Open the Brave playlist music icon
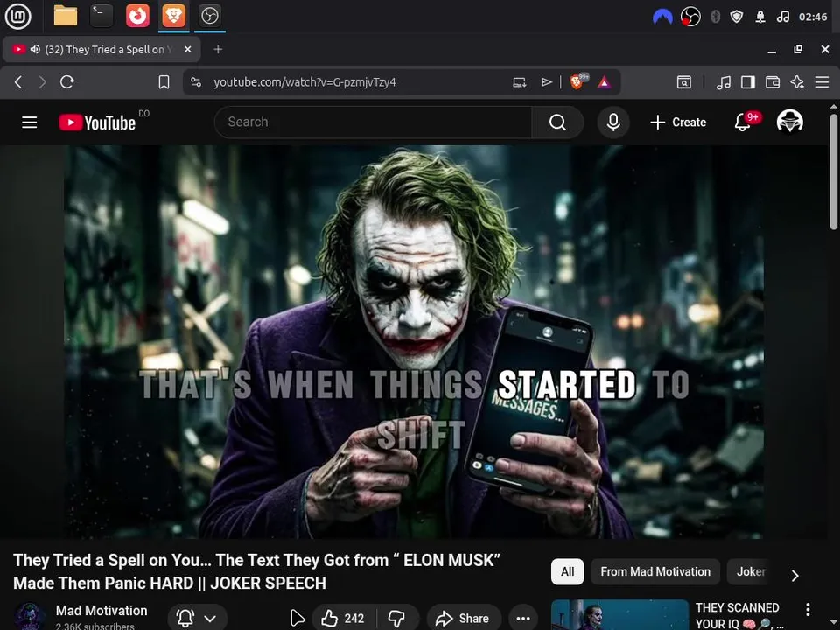 click(x=724, y=82)
